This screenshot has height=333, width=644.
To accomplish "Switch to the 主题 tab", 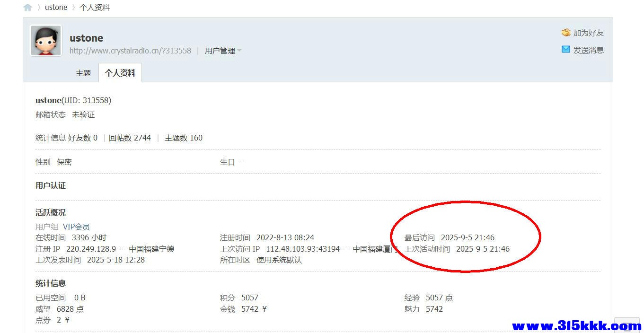I will click(83, 73).
